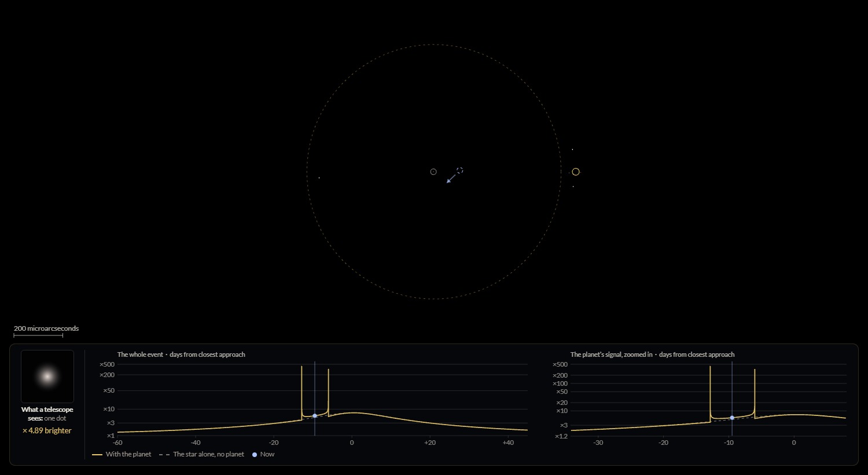The width and height of the screenshot is (868, 475).
Task: Click the "-30" label on the zoomed chart
Action: (x=598, y=443)
